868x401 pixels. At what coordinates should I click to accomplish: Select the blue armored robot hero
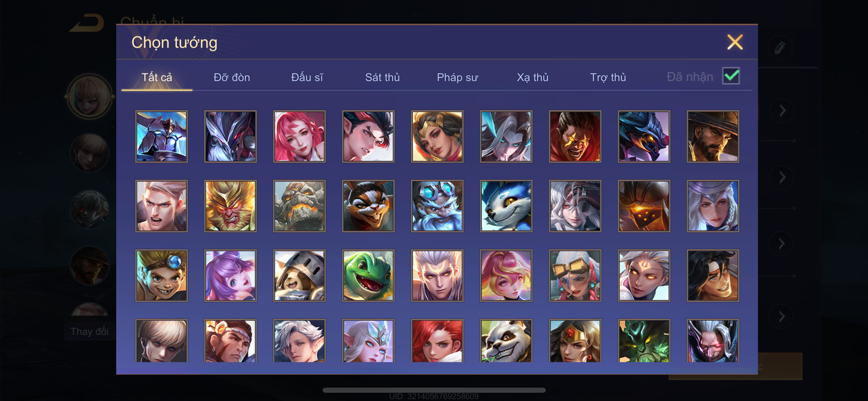[x=161, y=136]
